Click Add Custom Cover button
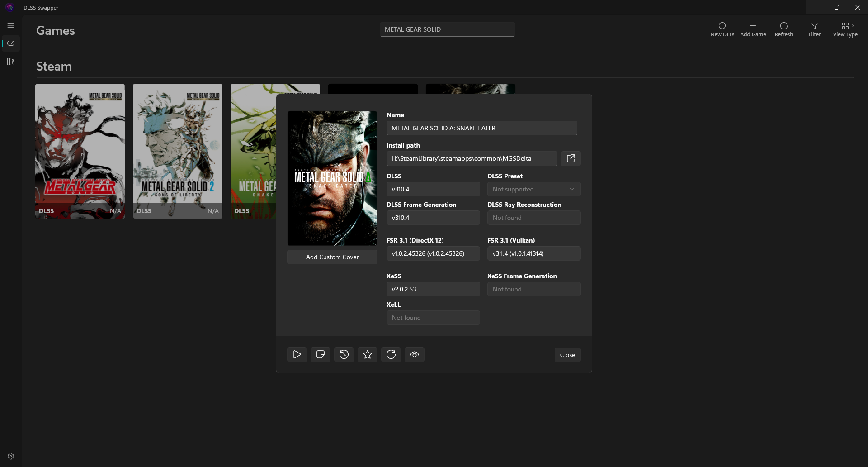The image size is (868, 467). (332, 257)
